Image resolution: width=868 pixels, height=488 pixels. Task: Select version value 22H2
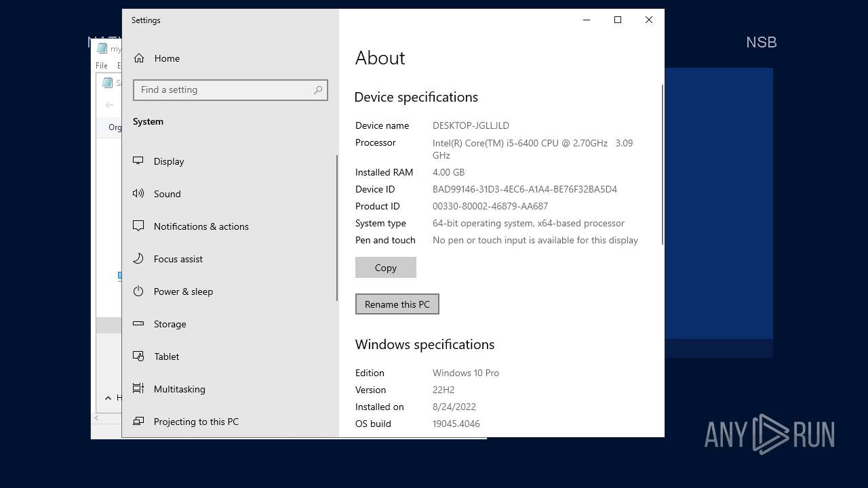443,390
